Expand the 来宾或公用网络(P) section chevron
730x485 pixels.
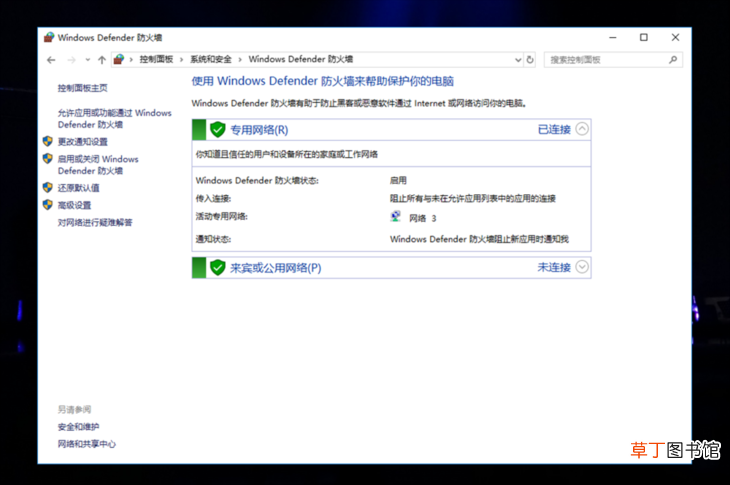582,267
